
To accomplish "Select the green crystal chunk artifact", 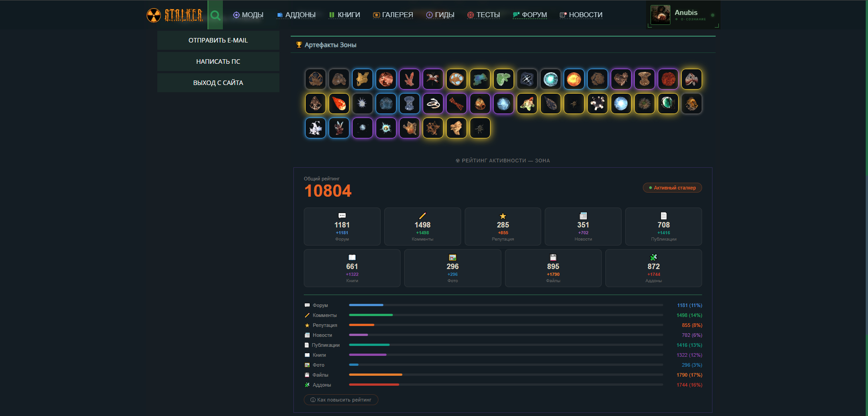I will [x=503, y=80].
